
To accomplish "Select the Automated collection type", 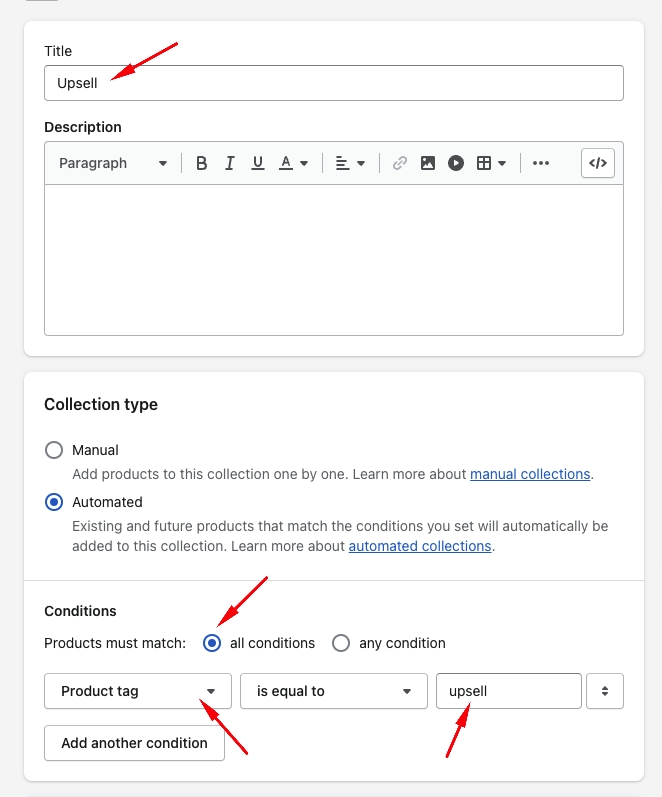I will [54, 502].
